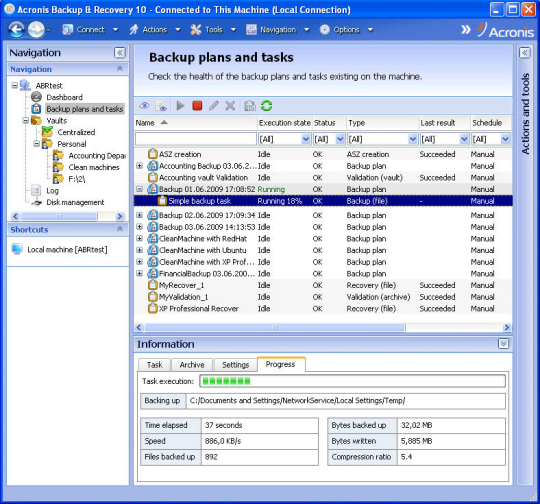Click the Dashboard icon in navigation tree

pyautogui.click(x=37, y=97)
